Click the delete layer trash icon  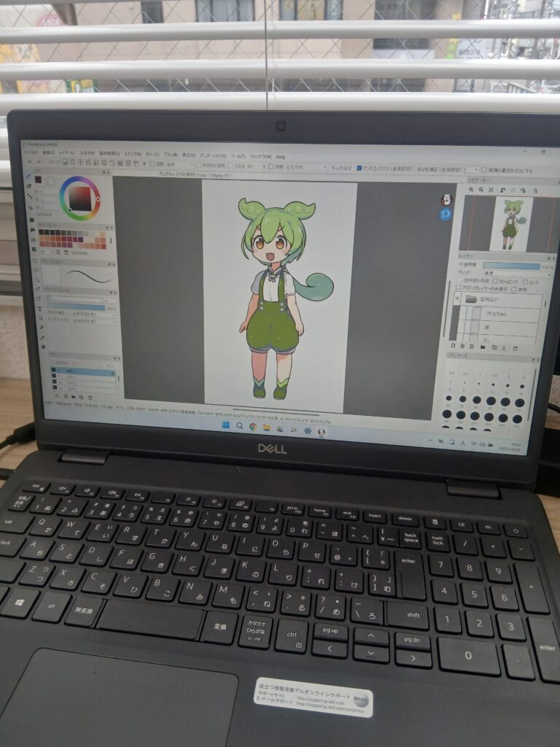coord(516,348)
